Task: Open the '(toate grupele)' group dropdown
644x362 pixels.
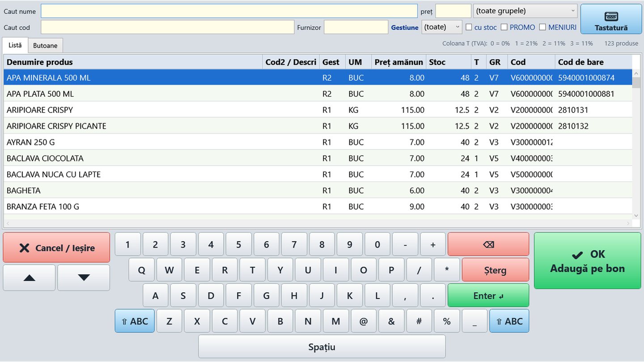Action: (525, 11)
